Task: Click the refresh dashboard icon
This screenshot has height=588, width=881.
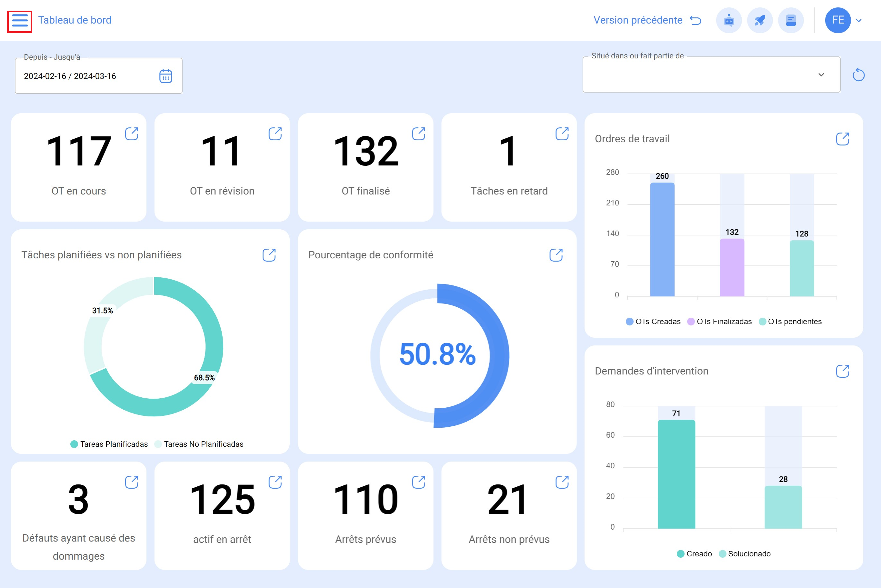Action: pyautogui.click(x=858, y=75)
